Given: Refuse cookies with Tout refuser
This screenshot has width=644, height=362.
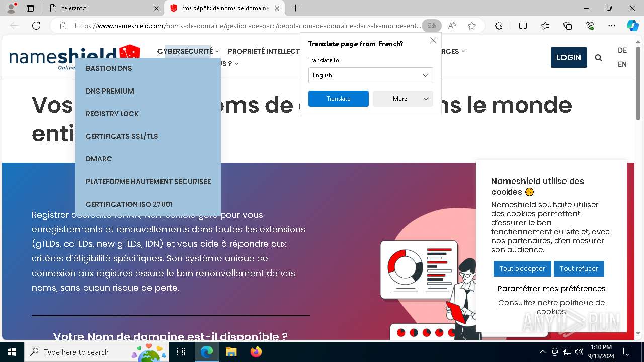Looking at the screenshot, I should (x=579, y=268).
